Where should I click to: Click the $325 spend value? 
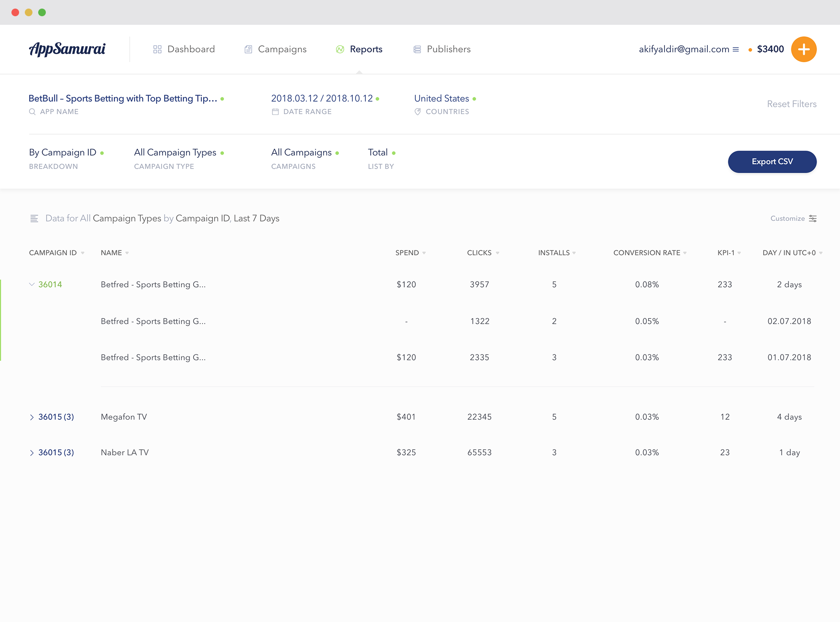(406, 453)
